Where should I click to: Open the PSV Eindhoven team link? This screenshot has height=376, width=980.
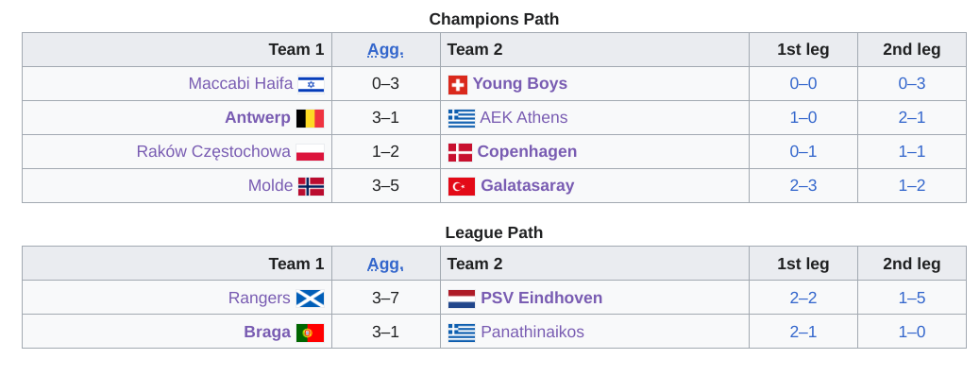[541, 298]
